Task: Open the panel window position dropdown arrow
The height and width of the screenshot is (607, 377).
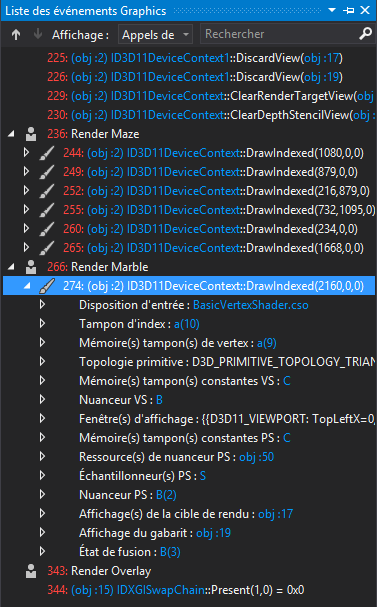Action: pos(332,10)
